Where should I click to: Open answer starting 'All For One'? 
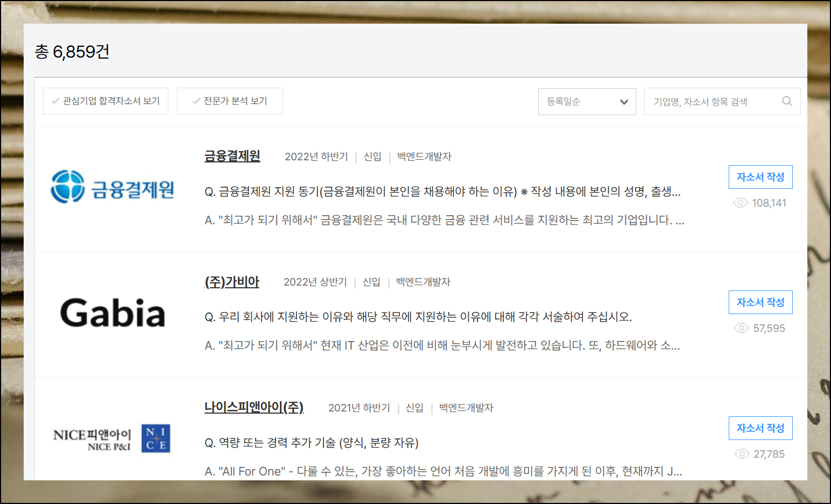coord(443,471)
